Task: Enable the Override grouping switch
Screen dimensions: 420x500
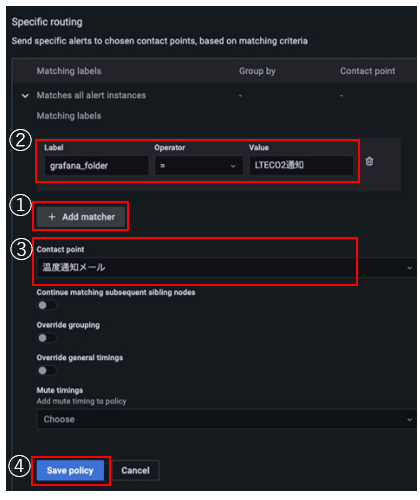Action: [47, 338]
